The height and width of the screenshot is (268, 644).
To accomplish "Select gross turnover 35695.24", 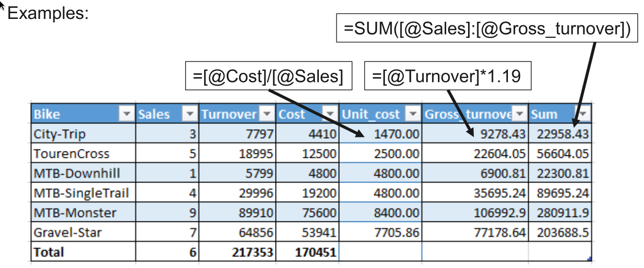I will (475, 193).
